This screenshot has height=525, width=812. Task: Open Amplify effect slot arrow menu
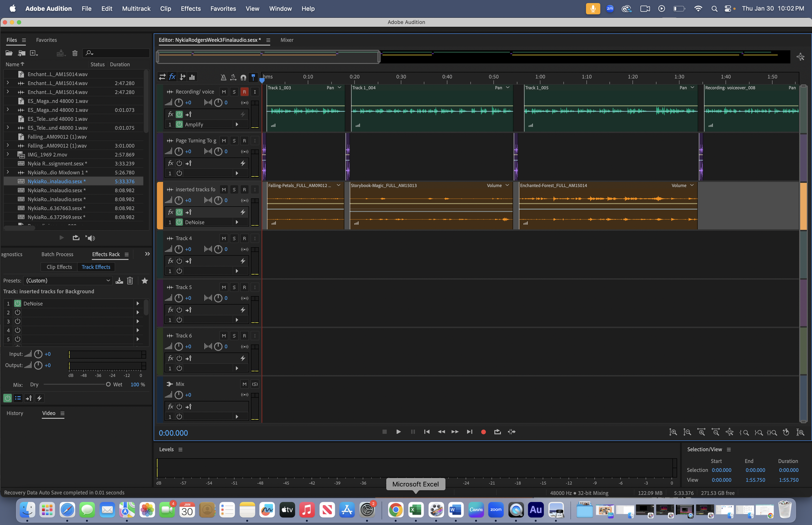[237, 124]
